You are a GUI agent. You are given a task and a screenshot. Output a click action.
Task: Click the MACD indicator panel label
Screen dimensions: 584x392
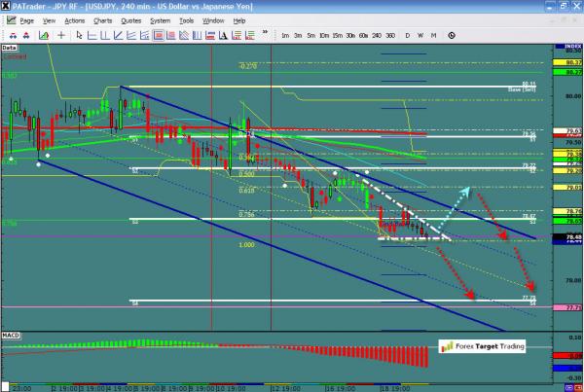tap(11, 335)
